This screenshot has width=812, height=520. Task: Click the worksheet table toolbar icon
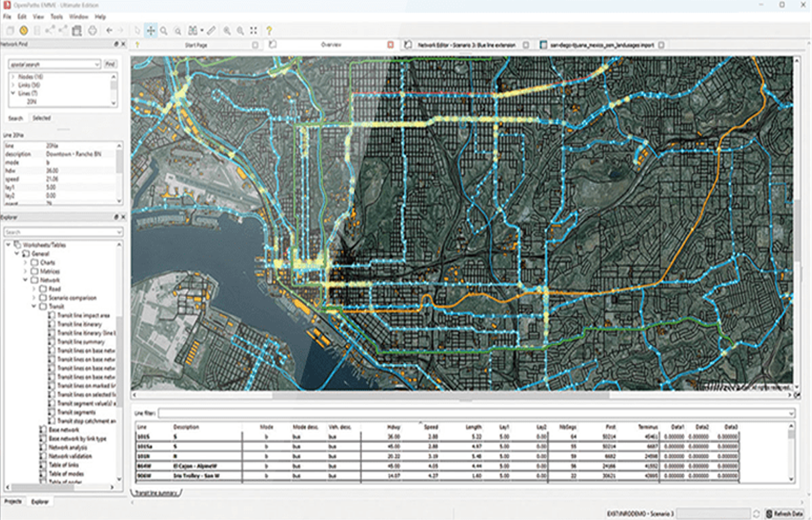[77, 31]
